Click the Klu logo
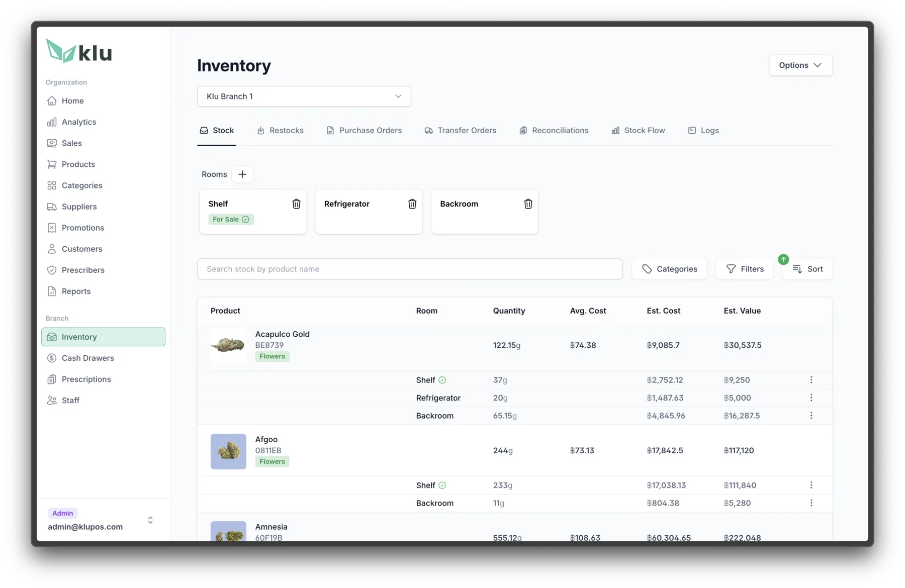905x588 pixels. tap(79, 51)
